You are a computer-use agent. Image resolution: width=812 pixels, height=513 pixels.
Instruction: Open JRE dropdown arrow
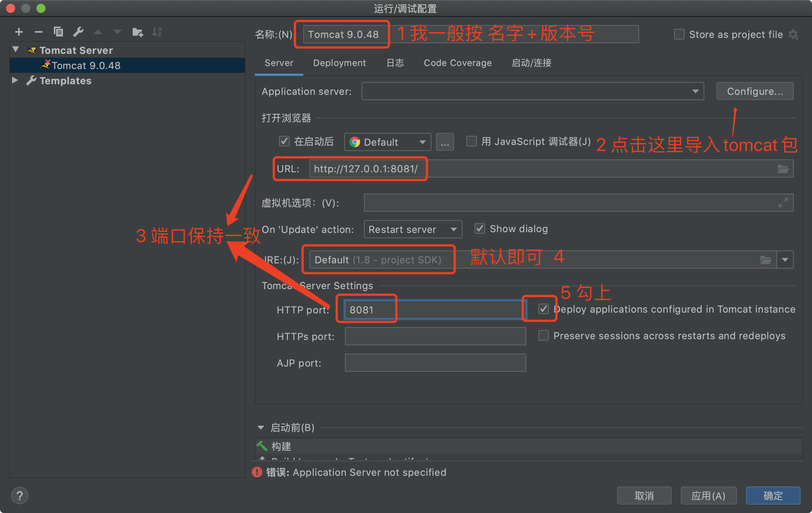pos(785,260)
